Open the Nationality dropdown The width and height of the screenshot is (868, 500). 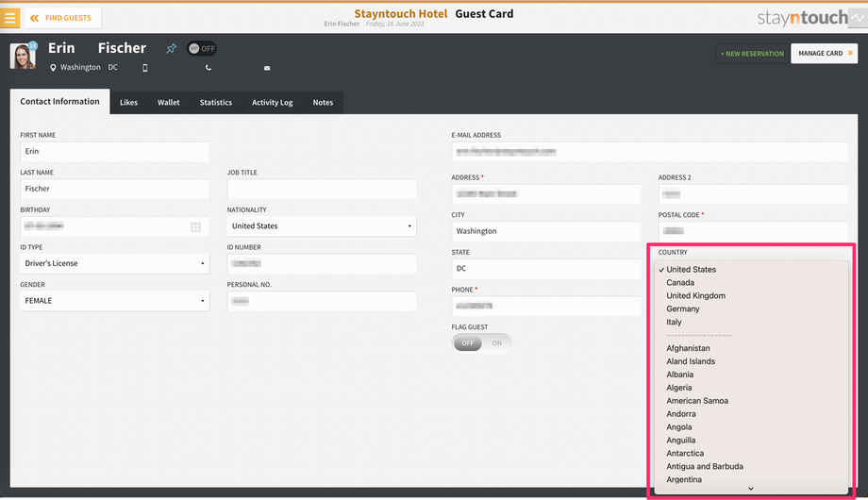point(322,225)
